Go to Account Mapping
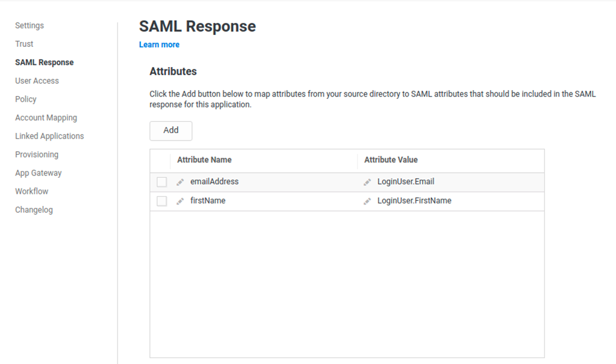The height and width of the screenshot is (364, 616). [x=46, y=117]
